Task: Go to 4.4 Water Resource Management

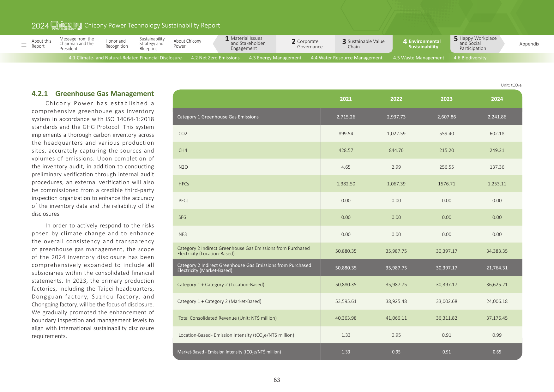Action: point(346,58)
